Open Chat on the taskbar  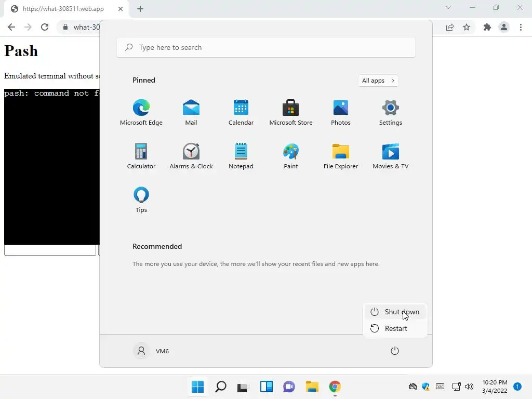[x=289, y=387]
